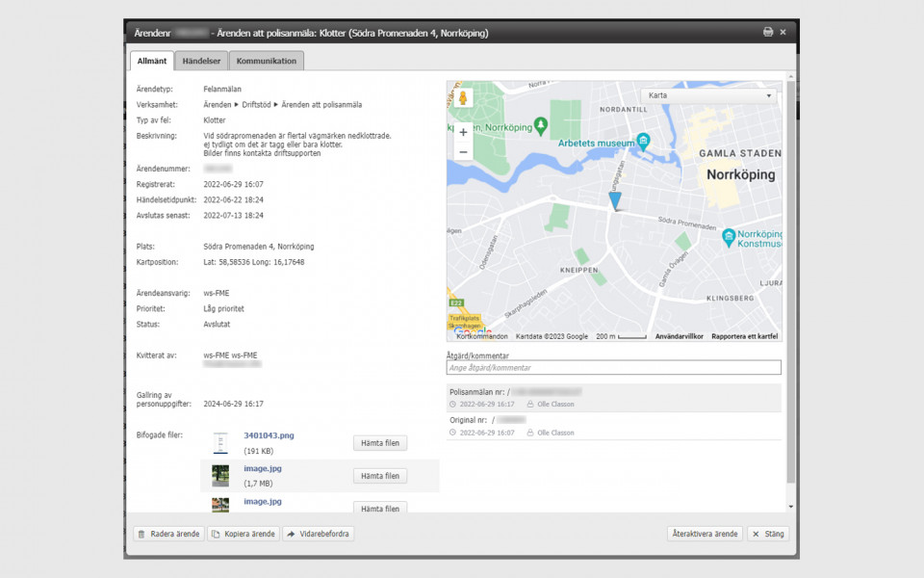
Task: Click Arbetets museum map pin
Action: [644, 142]
